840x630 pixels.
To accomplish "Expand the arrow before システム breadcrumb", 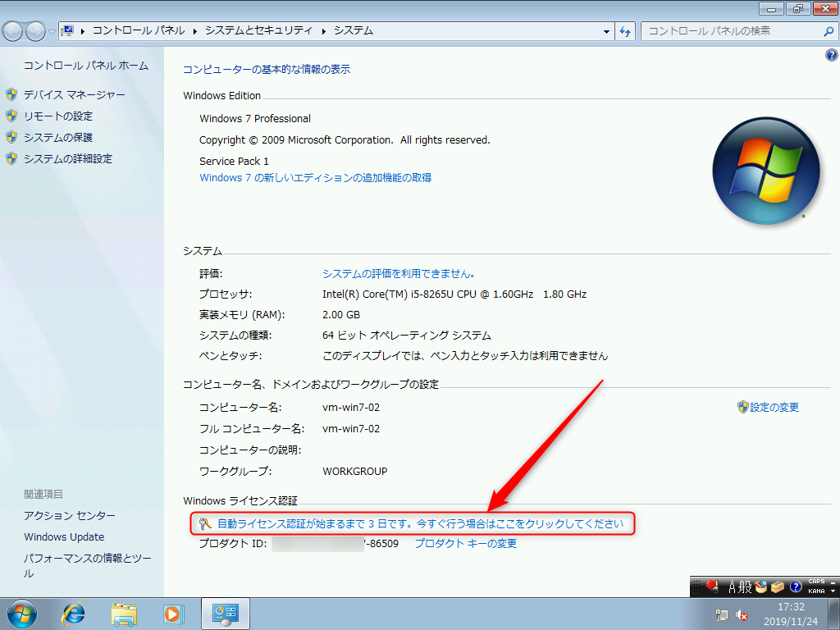I will click(323, 31).
